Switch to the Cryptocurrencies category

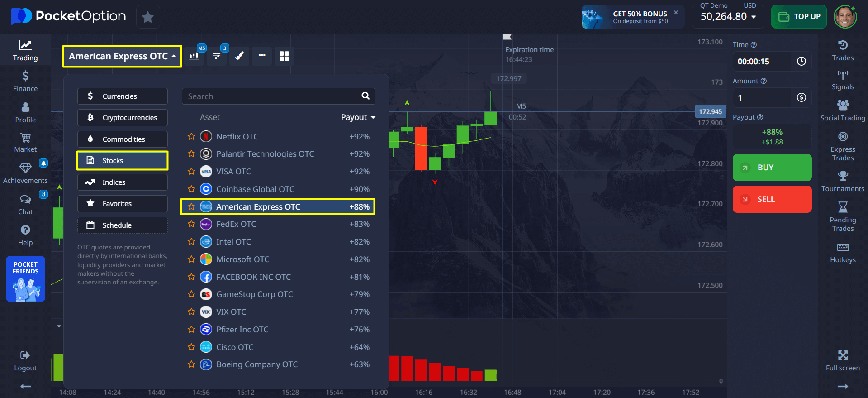[x=123, y=118]
